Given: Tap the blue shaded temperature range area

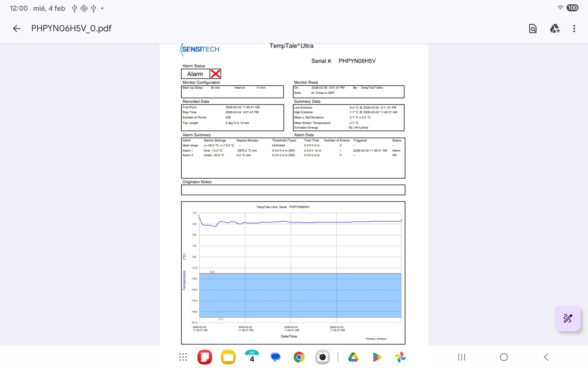Looking at the screenshot, I should [x=300, y=295].
